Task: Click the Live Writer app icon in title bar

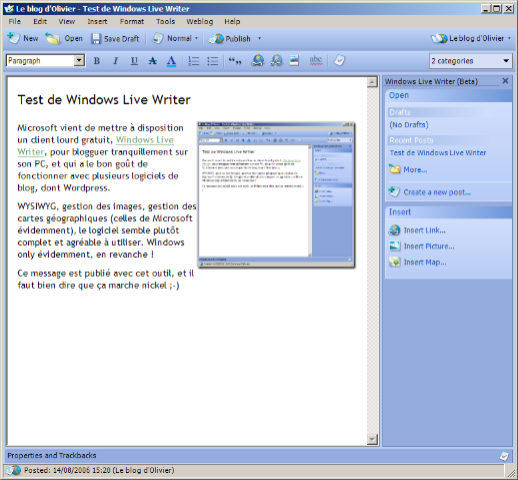Action: (x=9, y=9)
